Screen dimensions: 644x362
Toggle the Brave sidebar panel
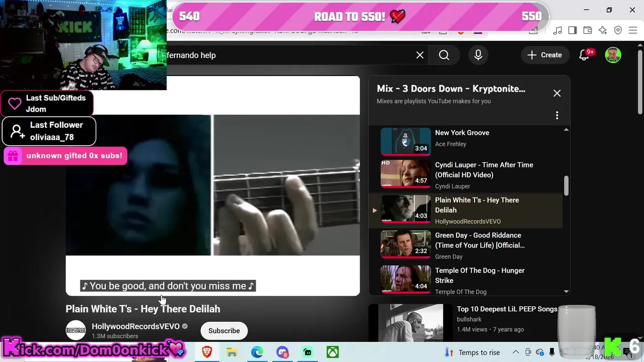pos(573,30)
